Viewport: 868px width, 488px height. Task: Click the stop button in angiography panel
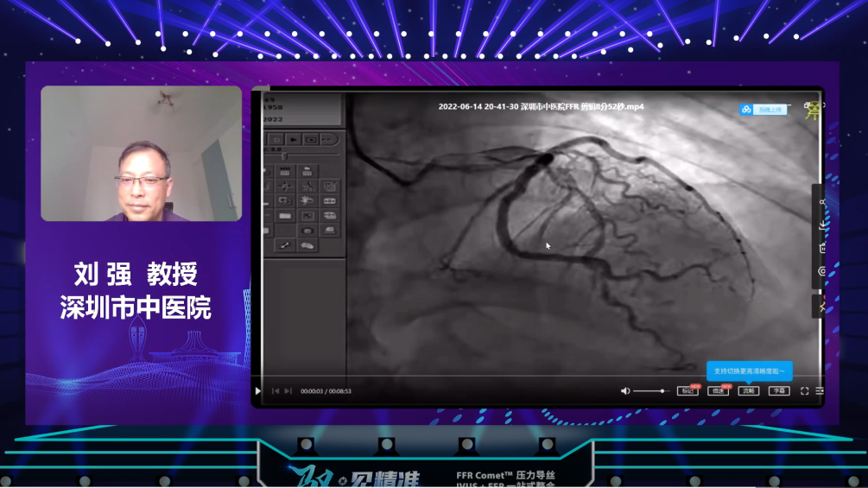276,139
